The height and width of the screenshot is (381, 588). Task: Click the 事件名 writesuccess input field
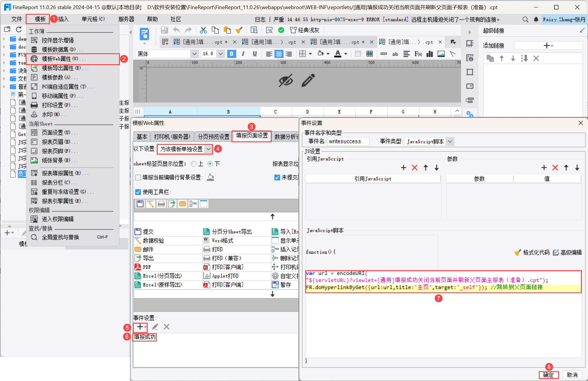tap(348, 142)
